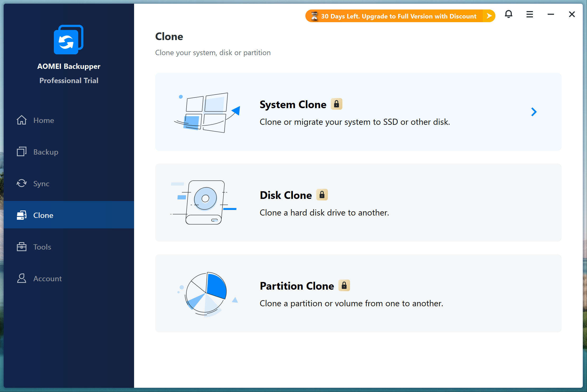Click the Sync circular arrows icon
587x392 pixels.
pyautogui.click(x=22, y=183)
